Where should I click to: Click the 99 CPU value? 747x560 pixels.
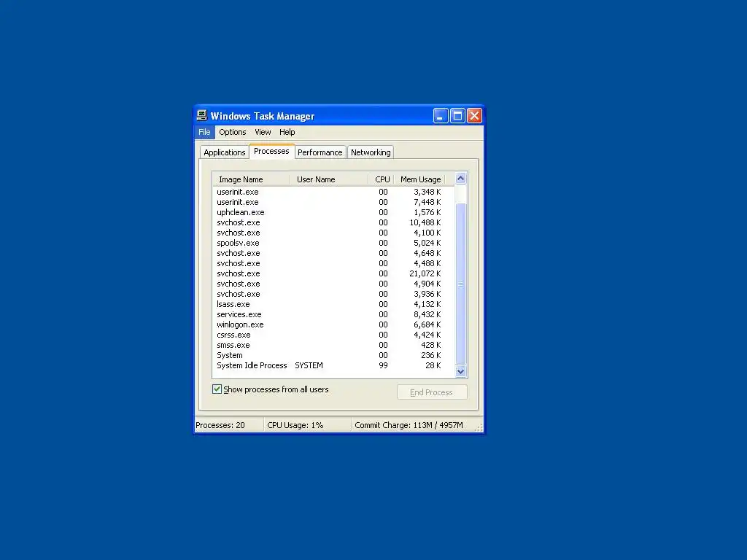pos(383,366)
